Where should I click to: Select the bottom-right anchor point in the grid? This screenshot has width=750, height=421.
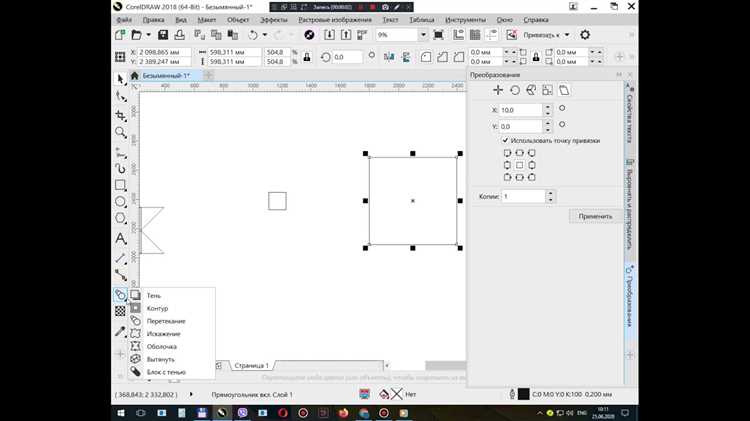(531, 177)
